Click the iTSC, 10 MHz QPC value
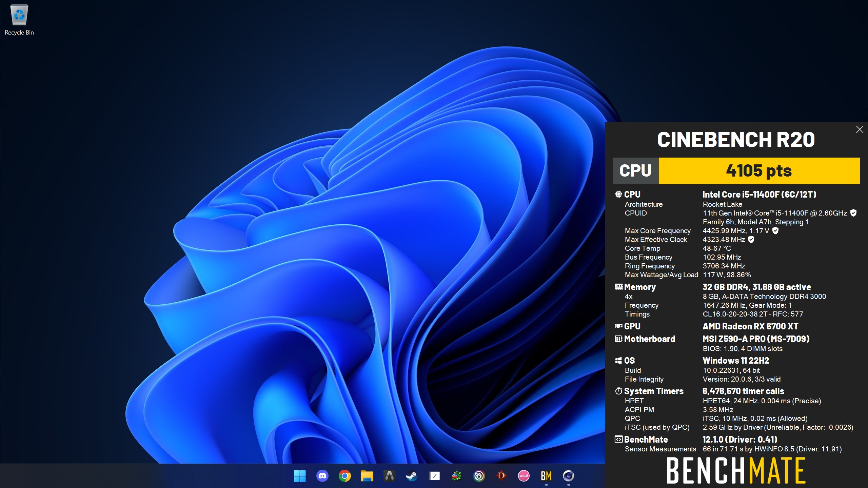Image resolution: width=868 pixels, height=488 pixels. click(x=755, y=419)
